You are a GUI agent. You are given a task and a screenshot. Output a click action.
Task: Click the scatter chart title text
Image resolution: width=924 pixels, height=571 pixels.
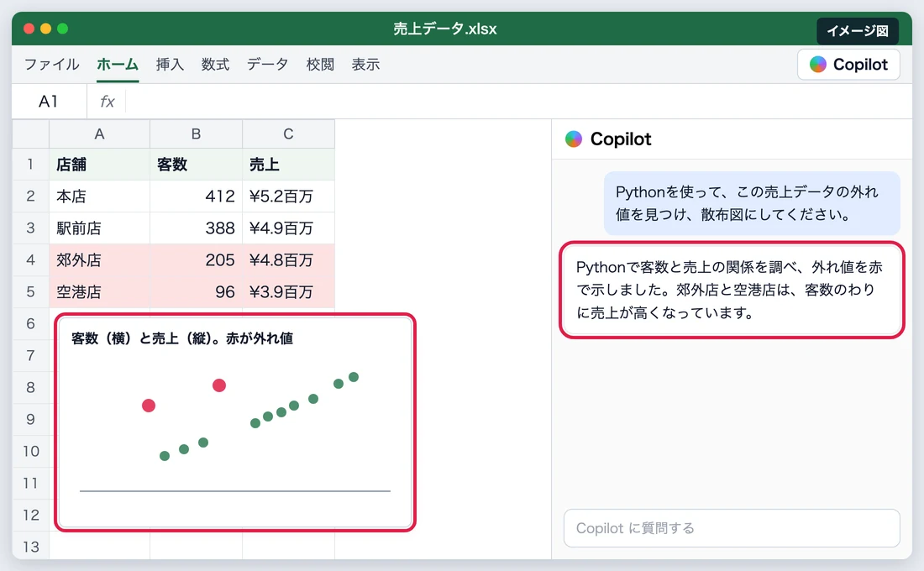182,338
